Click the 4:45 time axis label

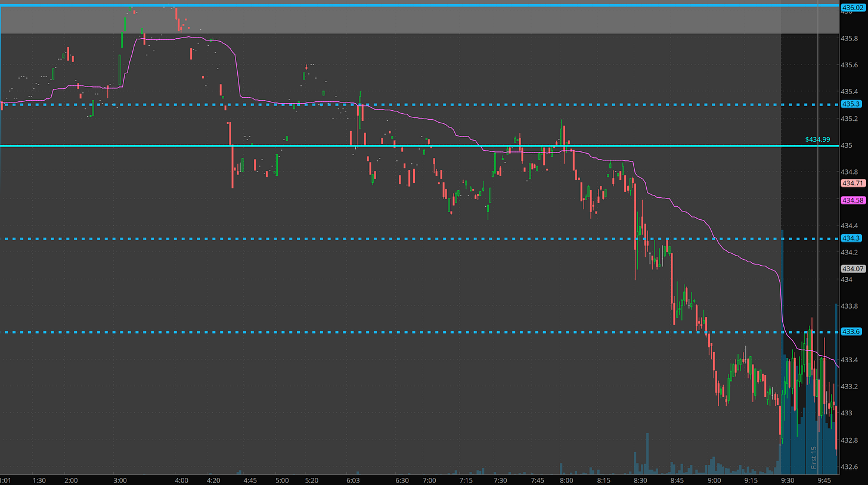[x=250, y=480]
